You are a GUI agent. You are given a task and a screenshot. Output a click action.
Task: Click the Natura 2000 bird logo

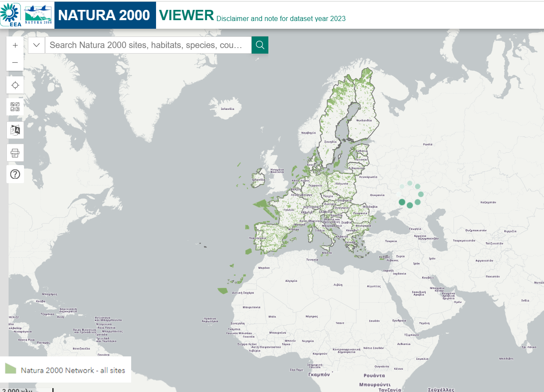(x=39, y=15)
